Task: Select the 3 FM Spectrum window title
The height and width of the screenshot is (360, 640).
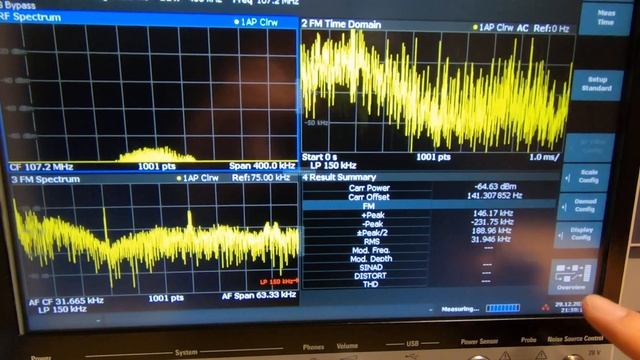Action: (x=45, y=179)
